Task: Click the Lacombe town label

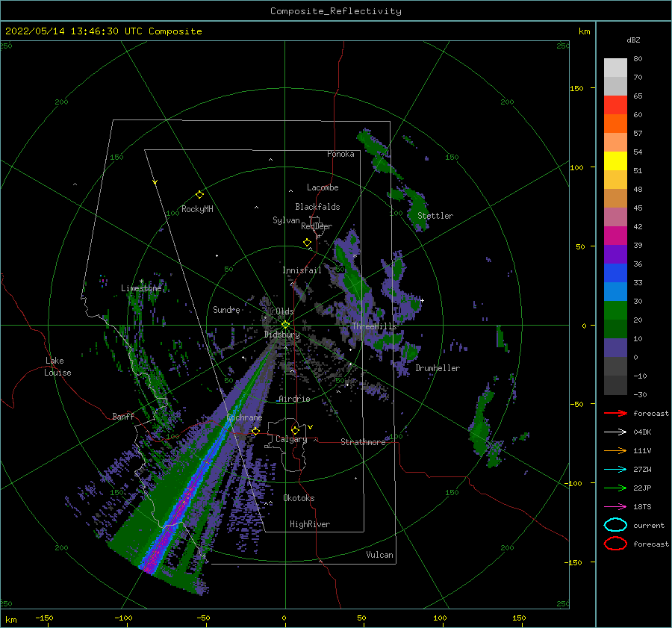Action: [x=323, y=187]
